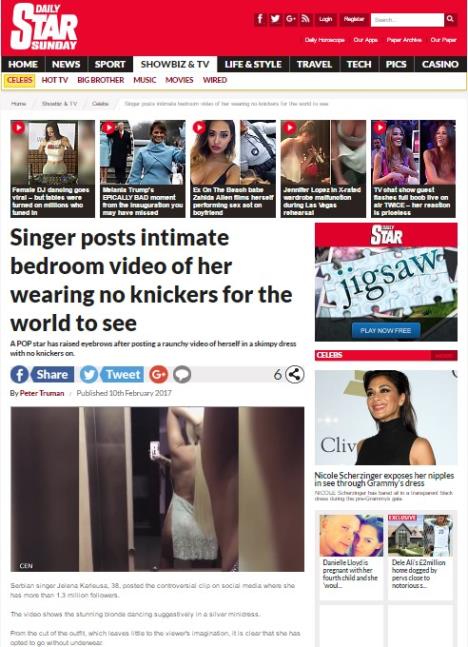Open the header Twitter icon

pos(275,19)
